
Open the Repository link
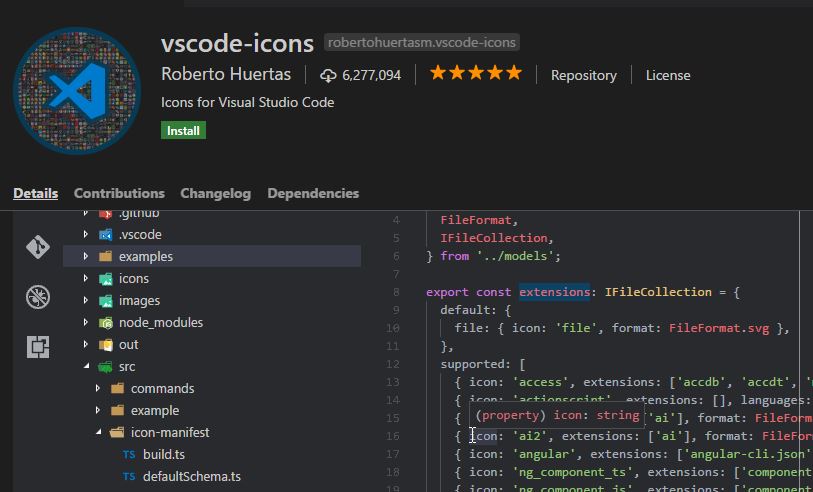coord(583,75)
